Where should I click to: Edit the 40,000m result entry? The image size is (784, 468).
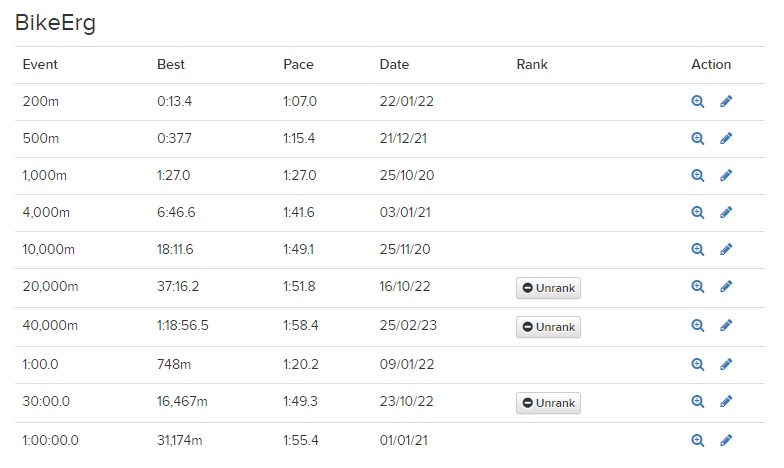click(726, 326)
